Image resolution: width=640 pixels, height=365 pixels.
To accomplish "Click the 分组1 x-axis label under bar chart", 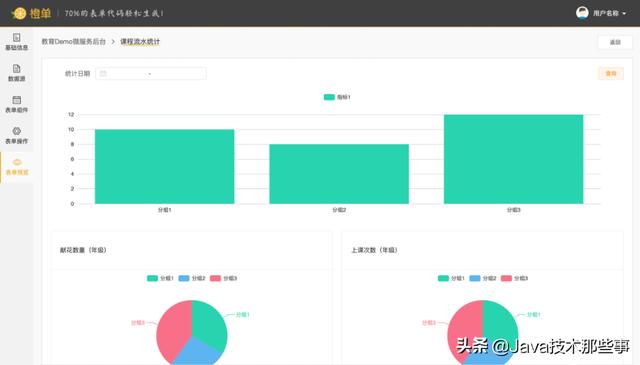I will (x=164, y=210).
